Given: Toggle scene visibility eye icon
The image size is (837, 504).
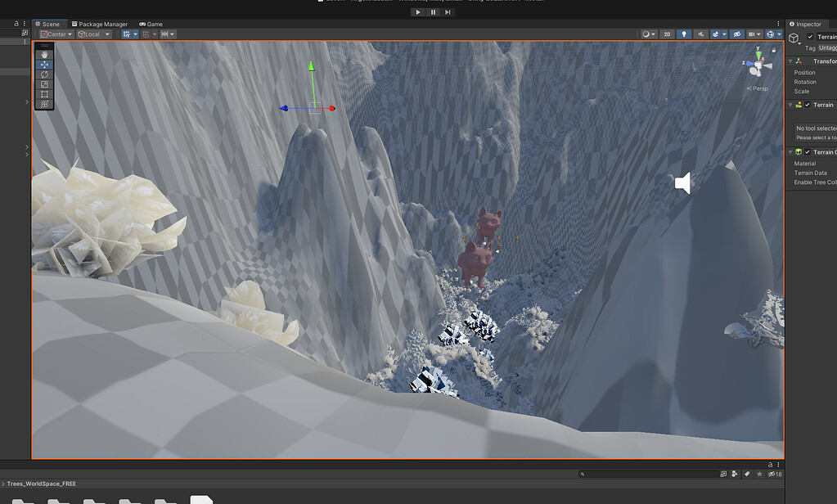Looking at the screenshot, I should pos(736,34).
